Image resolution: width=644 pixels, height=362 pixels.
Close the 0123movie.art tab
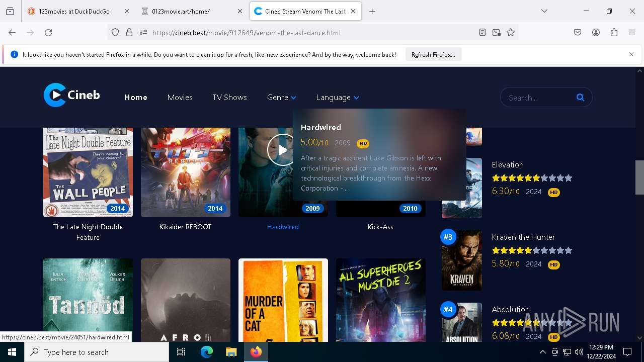(240, 11)
